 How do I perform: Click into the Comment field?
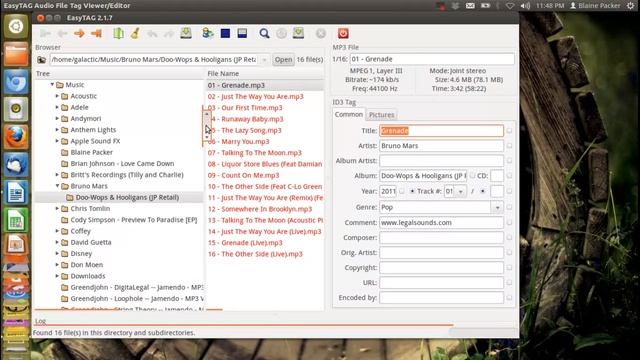click(x=441, y=222)
